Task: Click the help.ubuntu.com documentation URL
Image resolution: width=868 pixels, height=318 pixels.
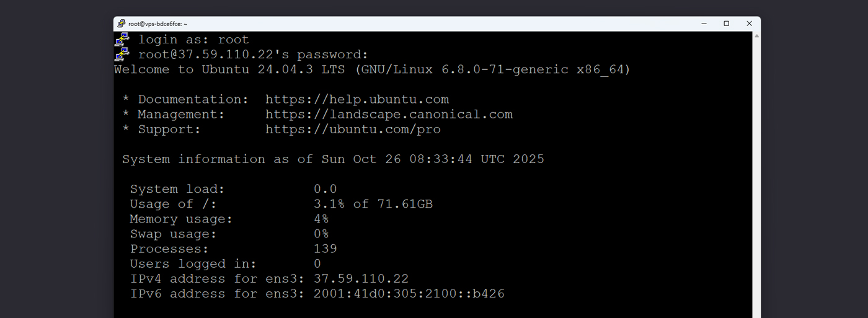Action: pos(356,99)
